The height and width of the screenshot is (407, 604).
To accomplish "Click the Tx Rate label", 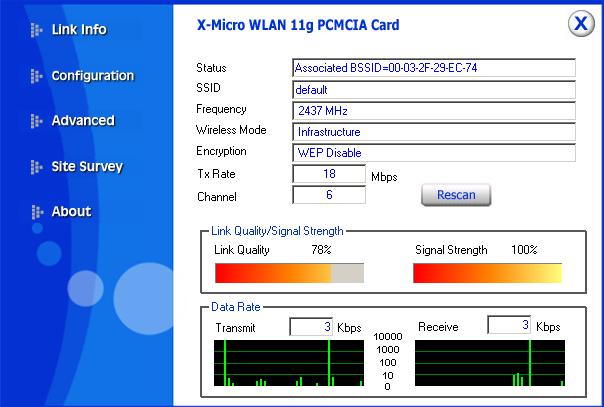I will coord(216,174).
